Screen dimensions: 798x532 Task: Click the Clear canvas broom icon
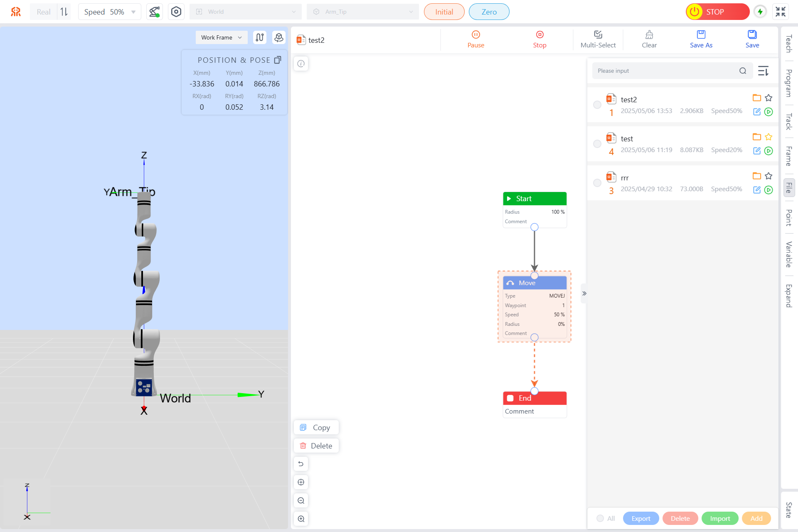pyautogui.click(x=649, y=34)
